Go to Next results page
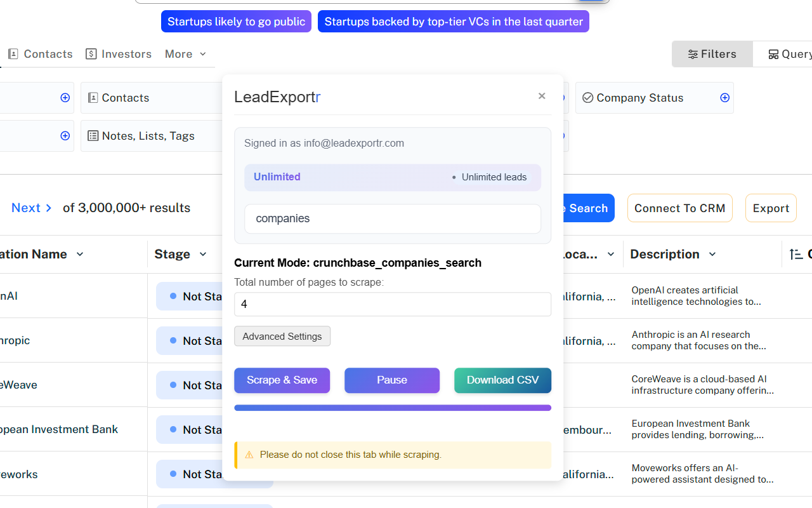The image size is (812, 508). (x=32, y=208)
